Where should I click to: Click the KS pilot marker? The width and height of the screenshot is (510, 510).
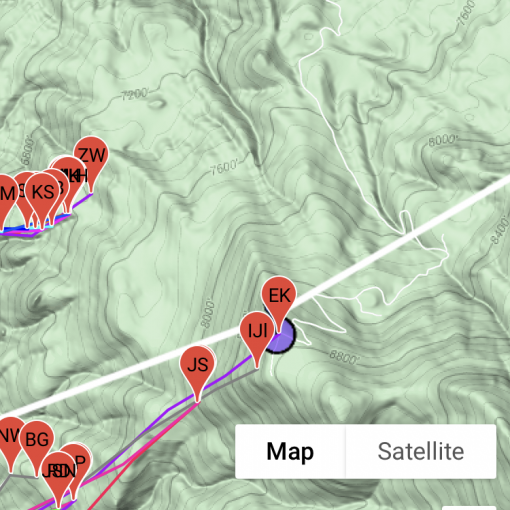tap(43, 193)
